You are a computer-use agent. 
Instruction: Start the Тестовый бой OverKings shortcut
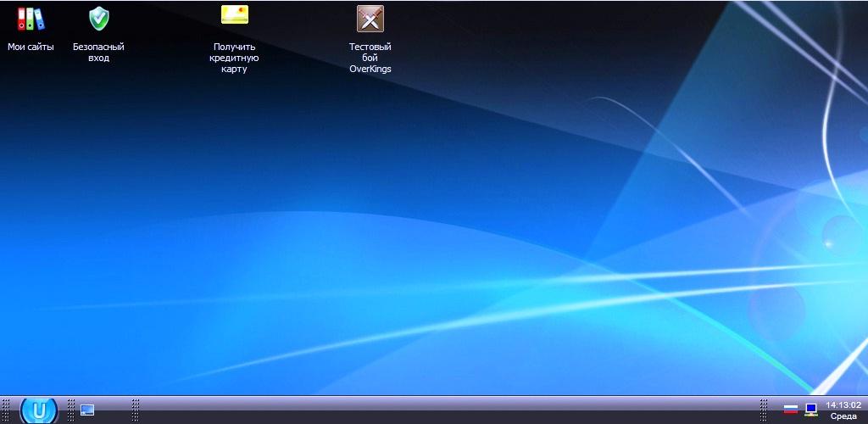[x=370, y=19]
